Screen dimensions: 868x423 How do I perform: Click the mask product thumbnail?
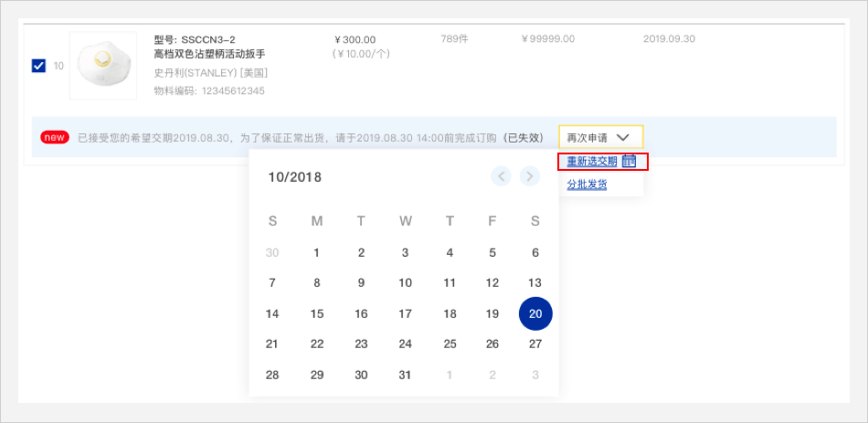[102, 66]
